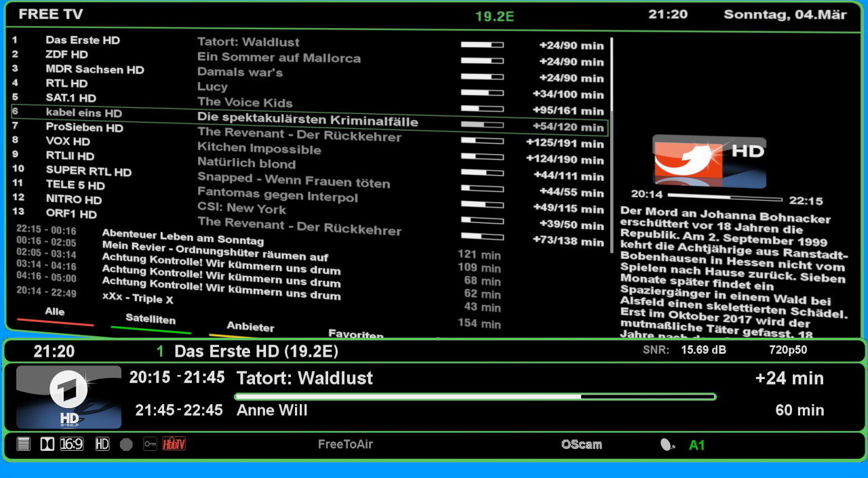
Task: Click the programme Natürlich blond
Action: 246,163
